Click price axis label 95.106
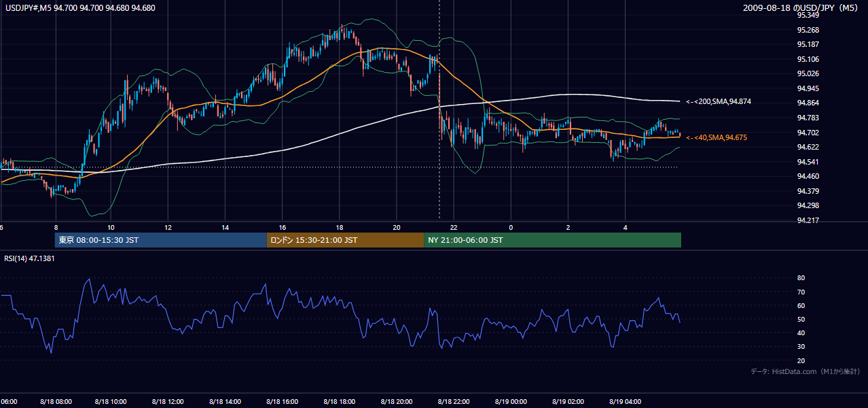868x408 pixels. (x=808, y=59)
